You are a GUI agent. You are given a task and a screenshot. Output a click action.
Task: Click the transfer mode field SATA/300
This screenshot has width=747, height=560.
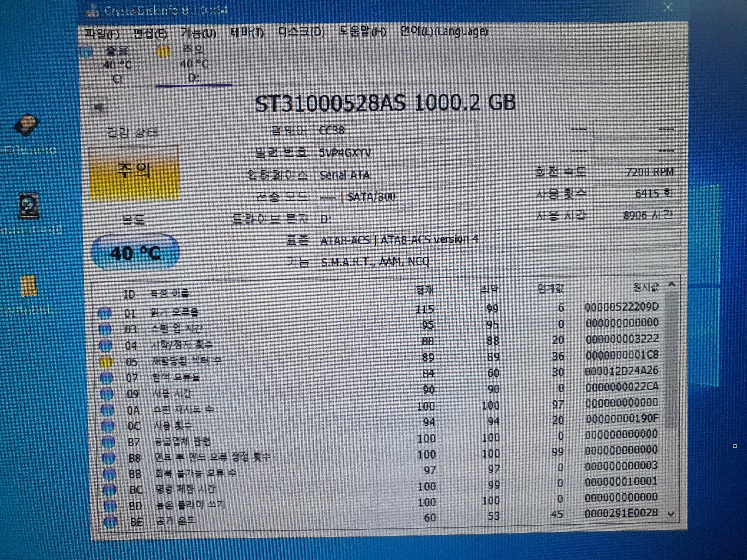(396, 196)
